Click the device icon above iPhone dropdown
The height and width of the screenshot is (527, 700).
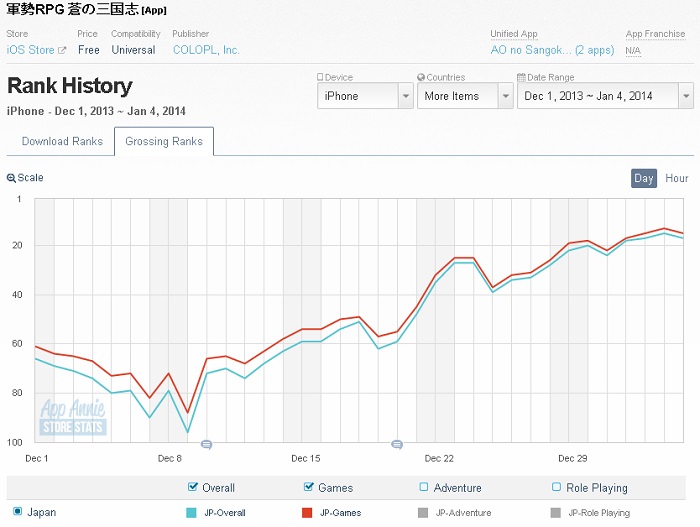pyautogui.click(x=321, y=77)
